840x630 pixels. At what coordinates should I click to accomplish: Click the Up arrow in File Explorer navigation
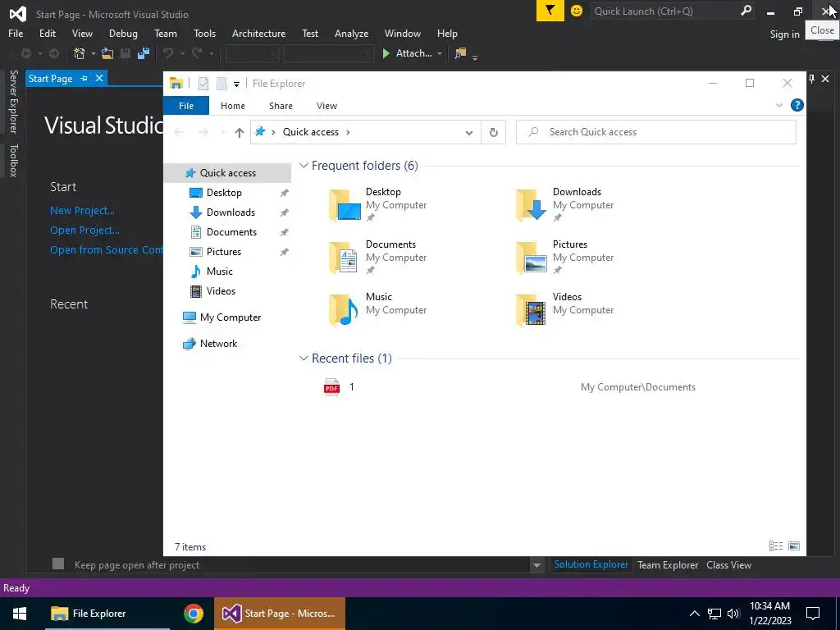coord(240,132)
